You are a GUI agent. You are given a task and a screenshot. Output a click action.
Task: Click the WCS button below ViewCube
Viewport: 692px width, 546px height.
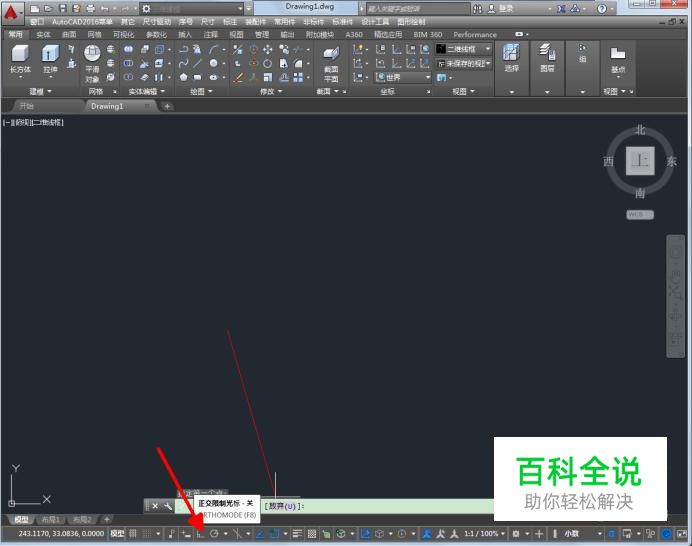pyautogui.click(x=640, y=215)
